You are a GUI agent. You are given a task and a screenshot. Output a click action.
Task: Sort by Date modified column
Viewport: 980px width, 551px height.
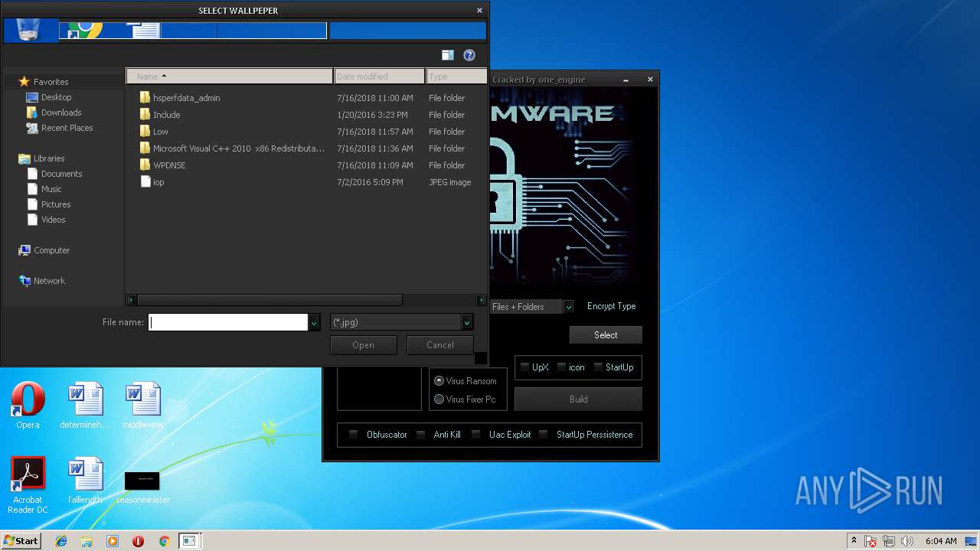pos(380,76)
